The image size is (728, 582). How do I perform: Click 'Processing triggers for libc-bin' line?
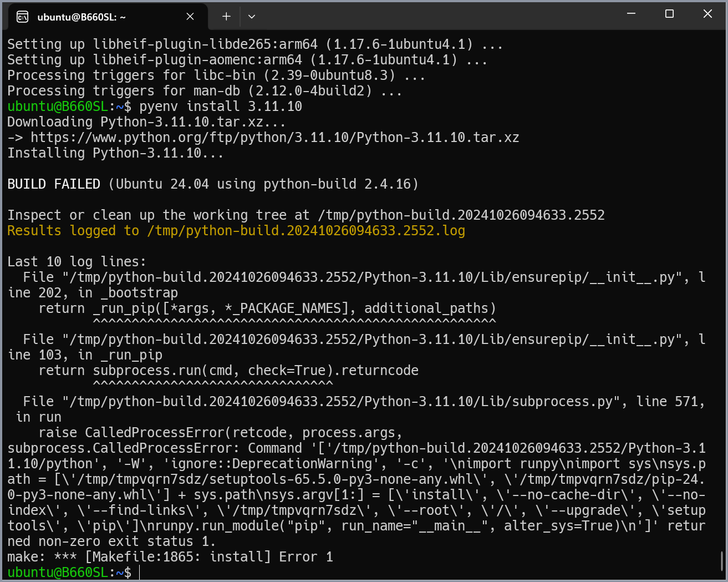click(x=216, y=75)
